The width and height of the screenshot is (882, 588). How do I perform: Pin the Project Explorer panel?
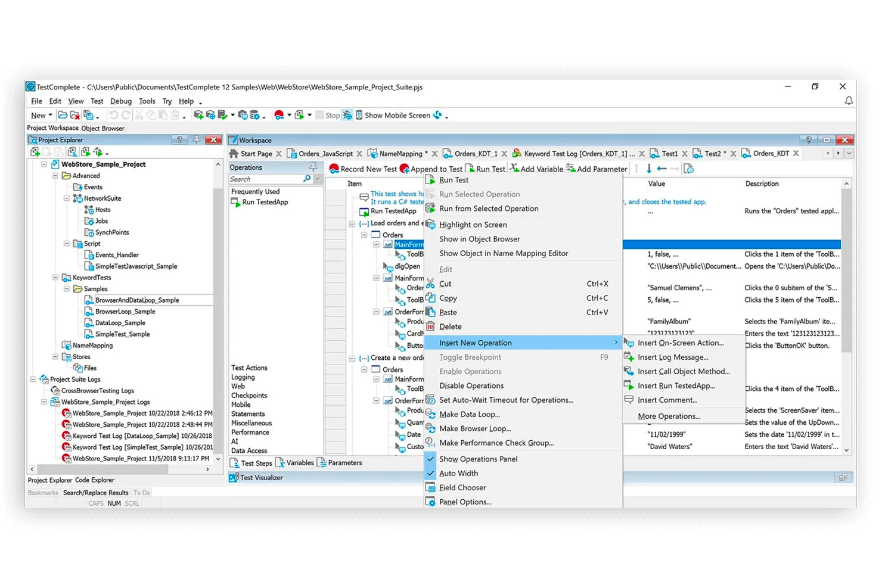(196, 139)
